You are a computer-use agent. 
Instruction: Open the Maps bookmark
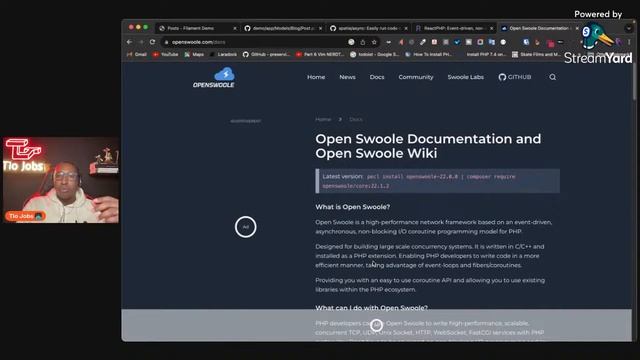coord(194,54)
